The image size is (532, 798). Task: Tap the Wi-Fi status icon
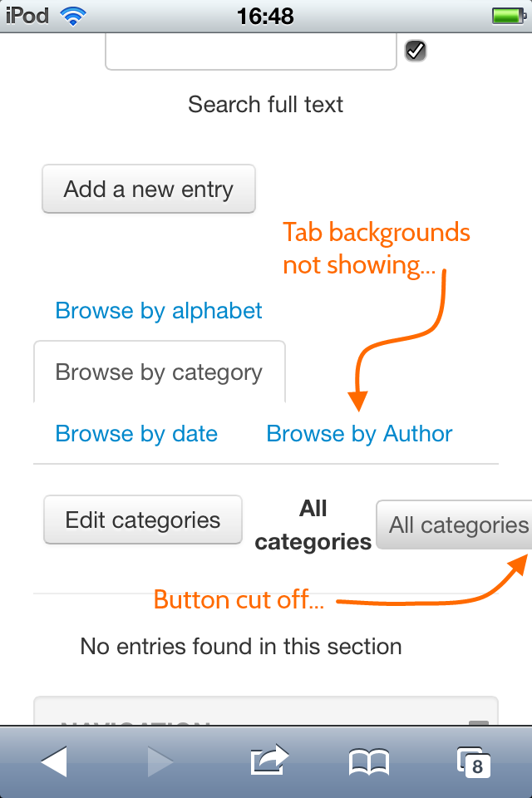(73, 17)
